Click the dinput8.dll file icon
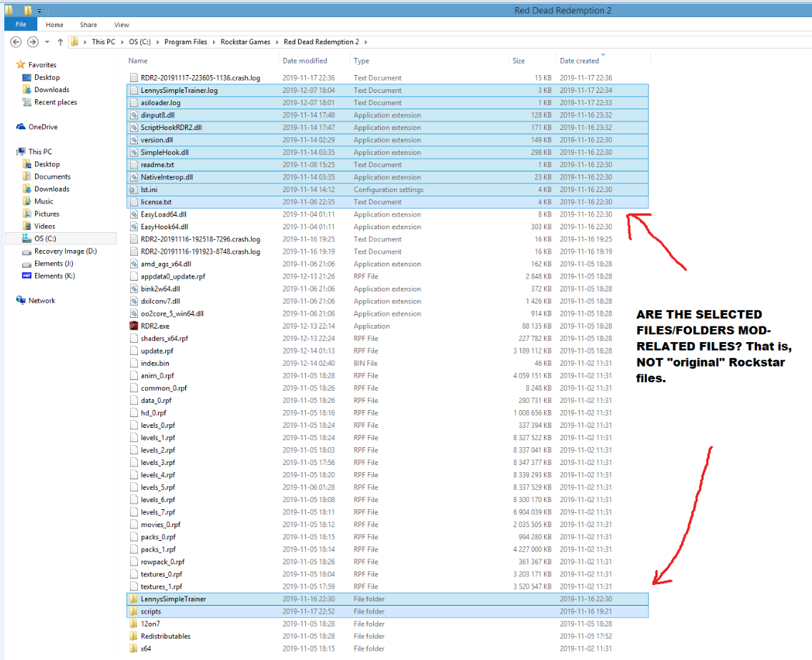The image size is (812, 660). [x=134, y=115]
